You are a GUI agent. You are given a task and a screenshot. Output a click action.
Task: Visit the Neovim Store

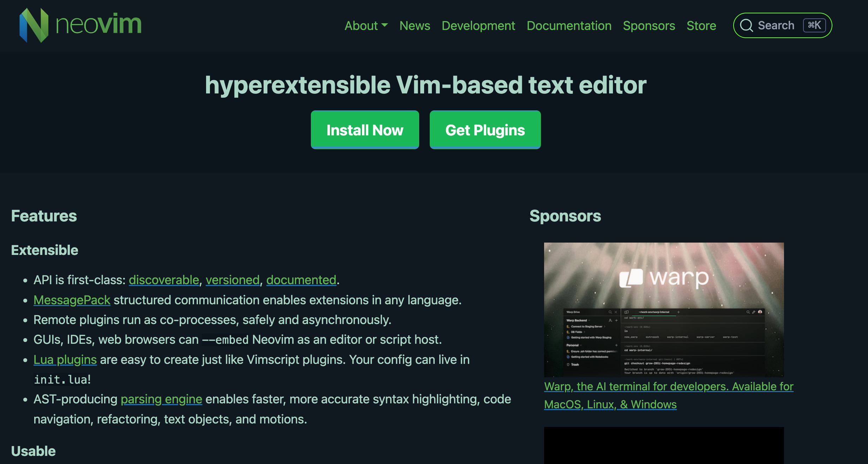(701, 26)
